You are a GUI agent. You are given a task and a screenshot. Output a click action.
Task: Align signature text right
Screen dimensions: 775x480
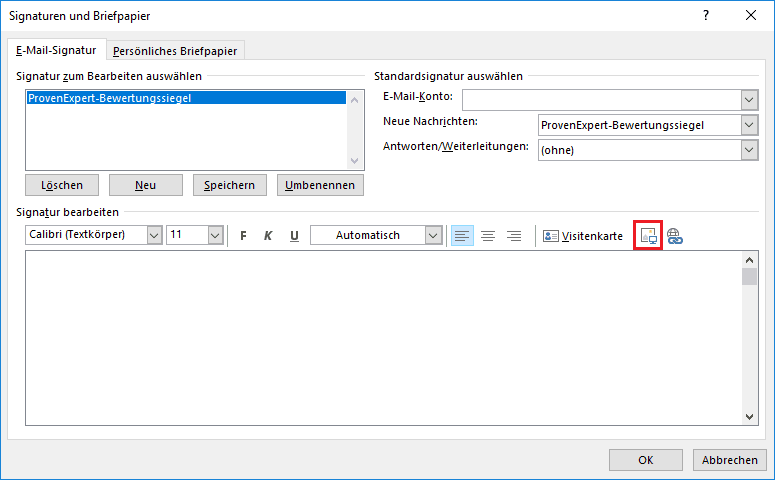click(514, 236)
